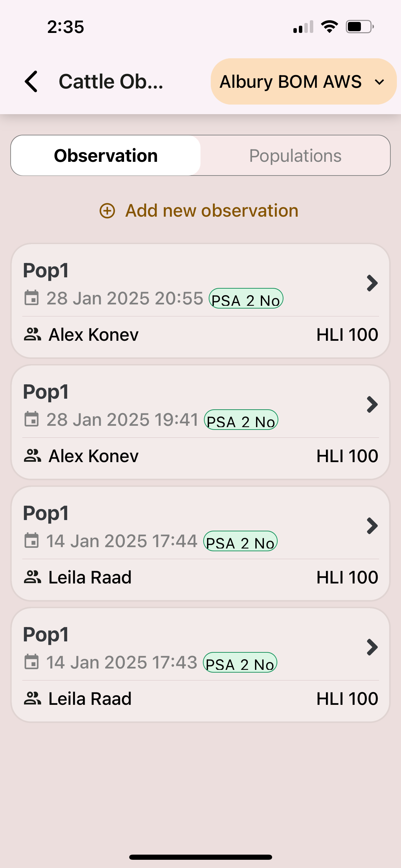Tap HLI 100 value on 19:41 card

point(347,456)
